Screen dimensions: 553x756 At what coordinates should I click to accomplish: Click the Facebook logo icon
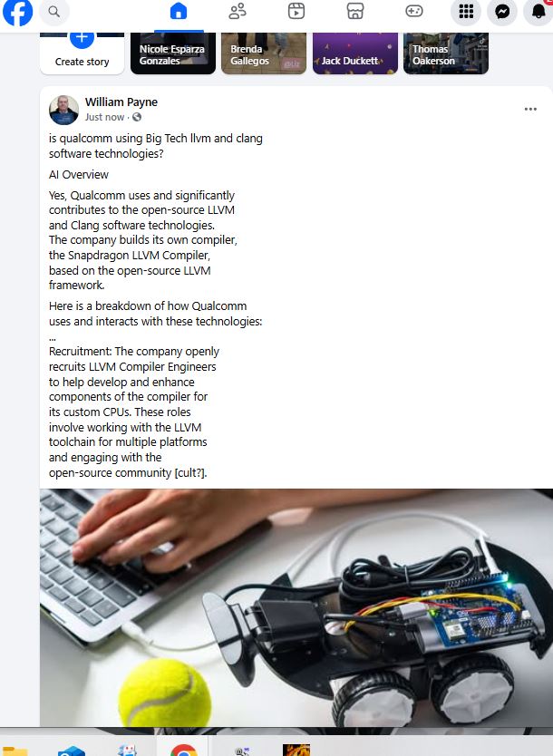click(x=17, y=12)
